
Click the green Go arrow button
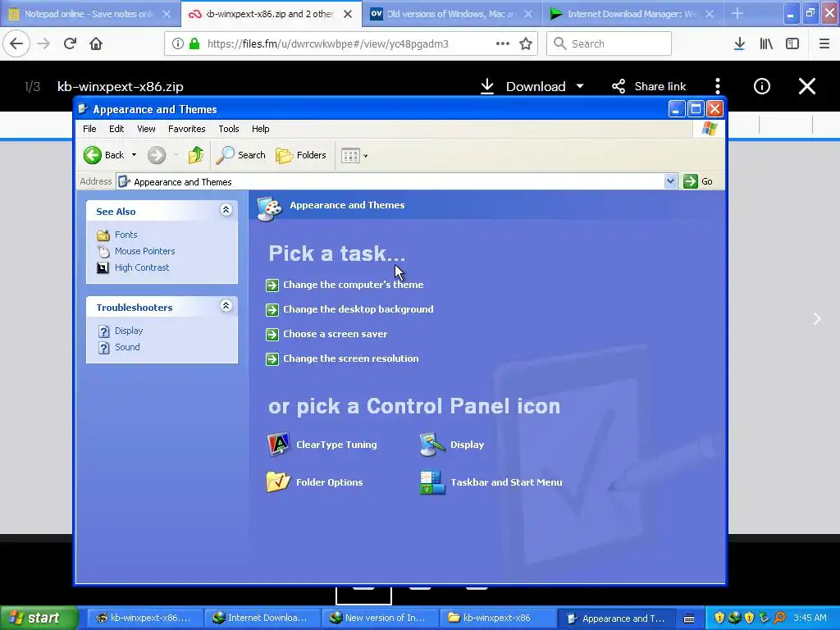[x=691, y=181]
